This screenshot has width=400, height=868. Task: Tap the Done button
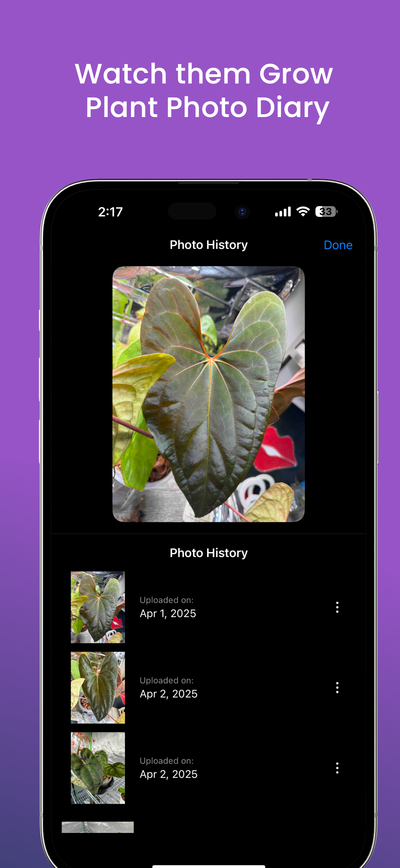(x=338, y=245)
